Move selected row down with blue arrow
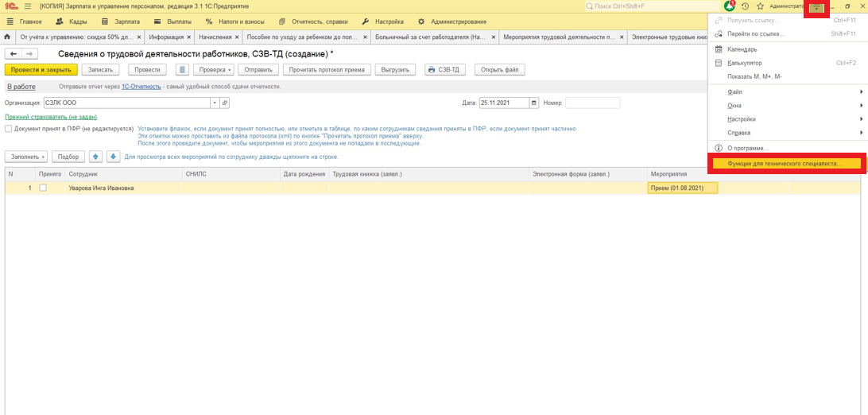This screenshot has height=415, width=868. 114,157
